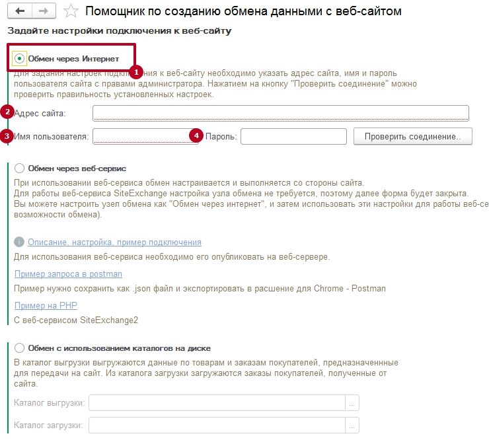Click red callout marker number 2
This screenshot has width=489, height=448.
(7, 112)
